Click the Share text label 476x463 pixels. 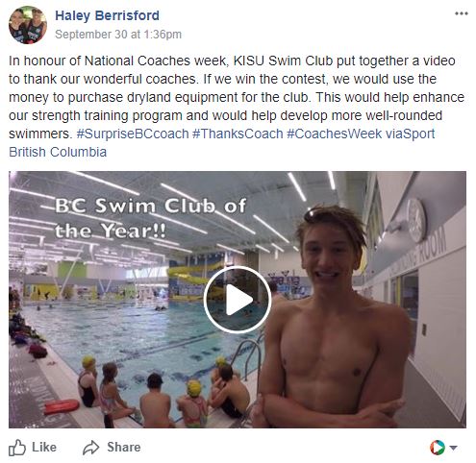[x=124, y=447]
